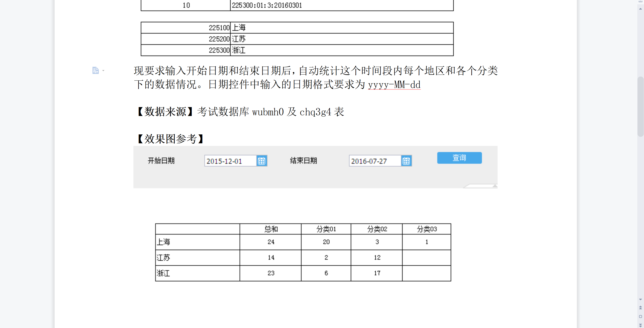Click the 浙江 row label in result table

(x=198, y=273)
